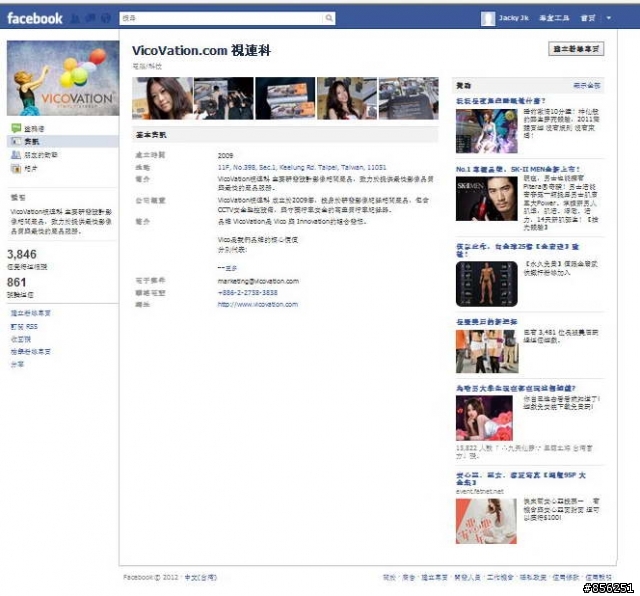Click the 中文(台灣) language link in footer
Screen dimensions: 640x596
[200, 577]
